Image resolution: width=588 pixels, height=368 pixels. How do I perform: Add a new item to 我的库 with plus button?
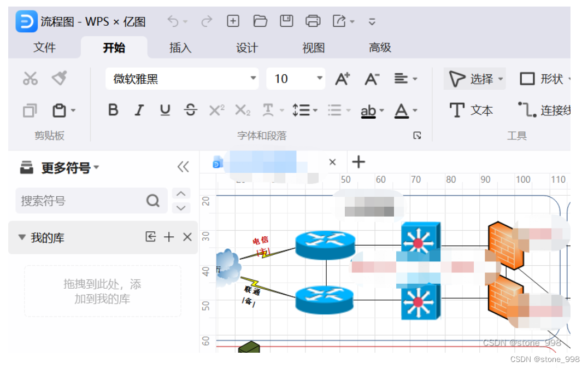coord(169,237)
